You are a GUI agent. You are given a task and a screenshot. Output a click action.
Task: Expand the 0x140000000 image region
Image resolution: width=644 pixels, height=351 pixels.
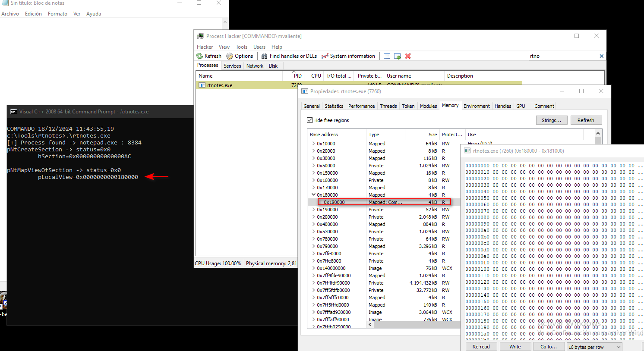(x=313, y=268)
